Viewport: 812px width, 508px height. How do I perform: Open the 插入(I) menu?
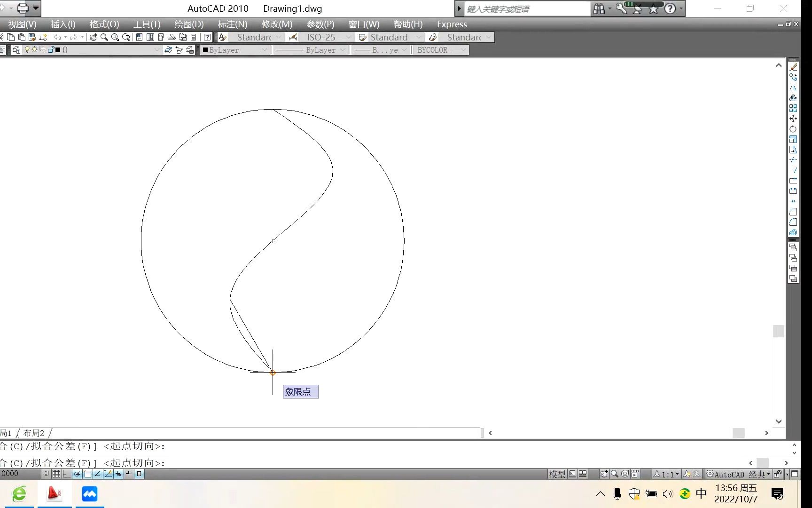(x=63, y=24)
